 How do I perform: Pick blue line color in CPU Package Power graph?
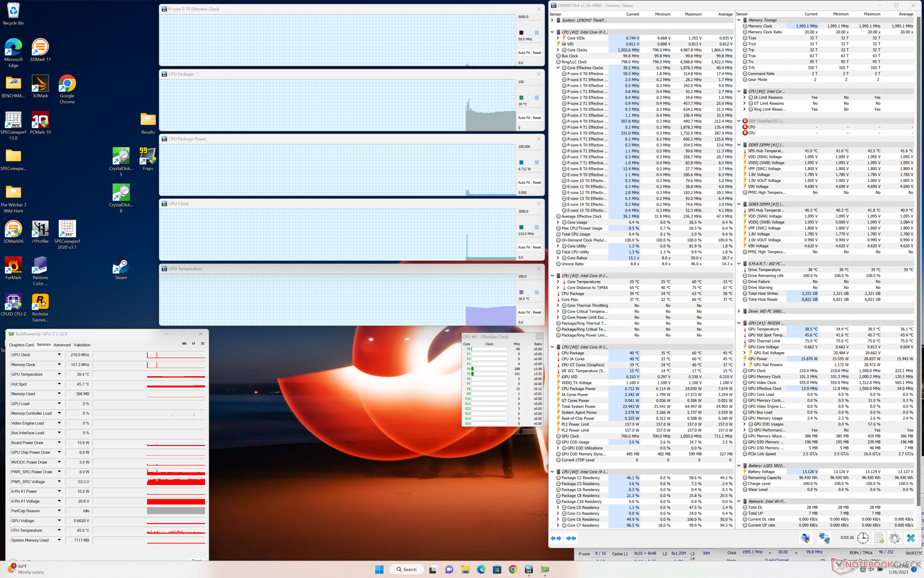[521, 162]
